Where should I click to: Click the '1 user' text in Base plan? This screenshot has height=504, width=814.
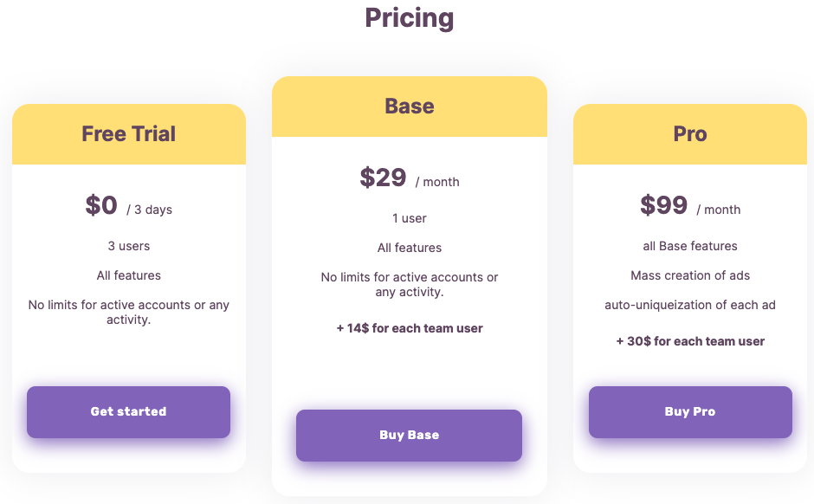pyautogui.click(x=410, y=218)
